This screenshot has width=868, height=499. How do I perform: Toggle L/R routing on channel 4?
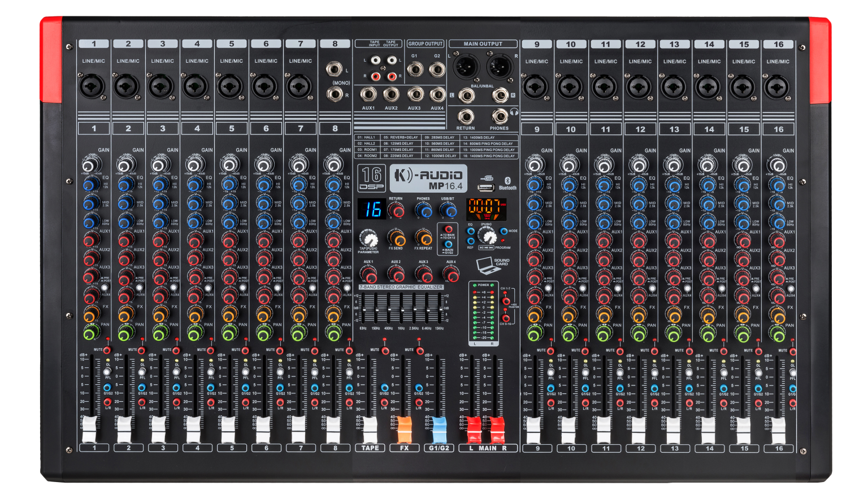point(211,402)
